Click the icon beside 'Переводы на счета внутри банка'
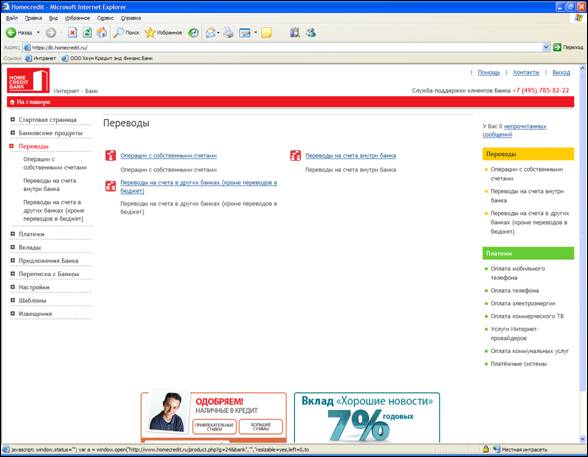Viewport: 588px width, 457px height. tap(296, 155)
